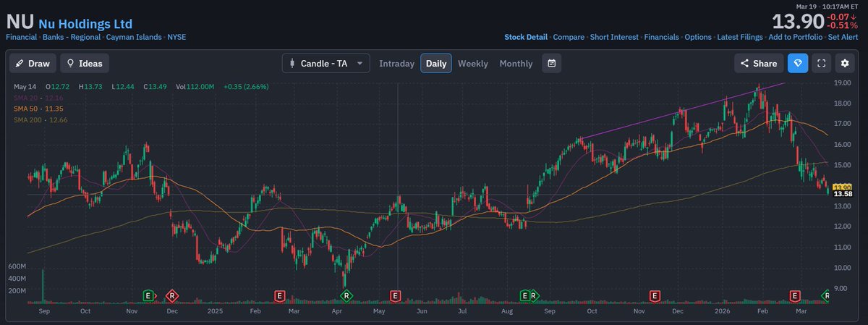
Task: Click the L12.44 low price readout
Action: click(x=122, y=87)
